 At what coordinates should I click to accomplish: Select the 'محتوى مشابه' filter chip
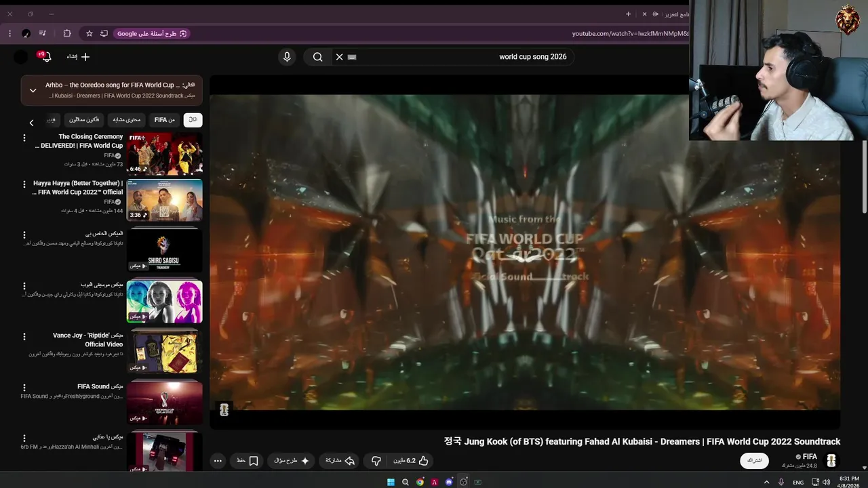[x=125, y=120]
